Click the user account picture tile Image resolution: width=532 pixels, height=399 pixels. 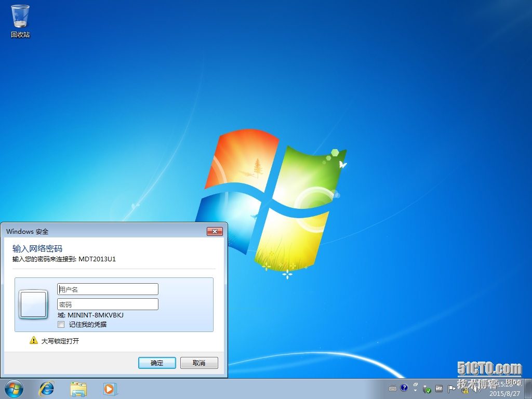[x=33, y=304]
